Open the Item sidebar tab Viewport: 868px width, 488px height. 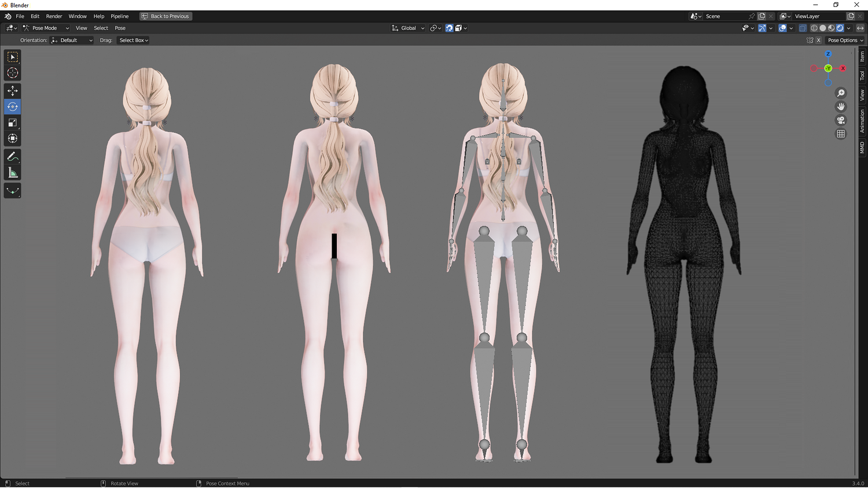tap(862, 57)
